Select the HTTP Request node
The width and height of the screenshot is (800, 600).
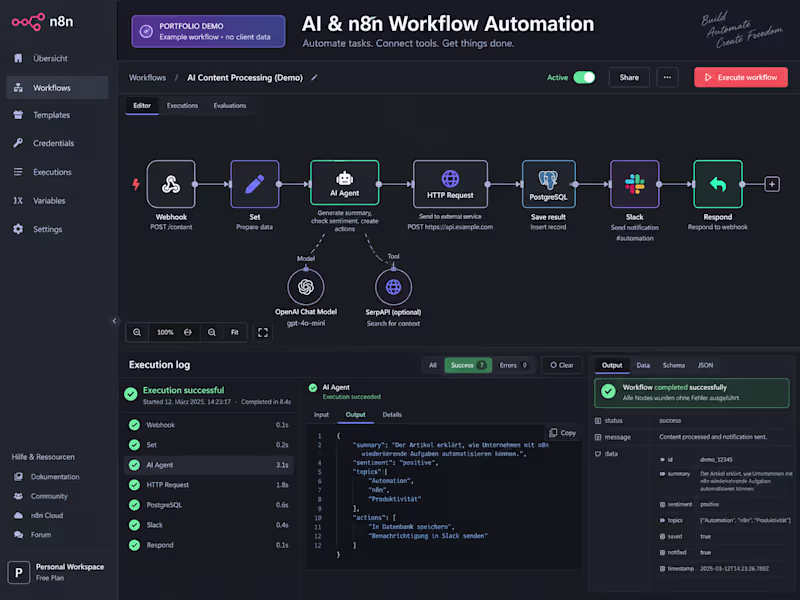[450, 184]
